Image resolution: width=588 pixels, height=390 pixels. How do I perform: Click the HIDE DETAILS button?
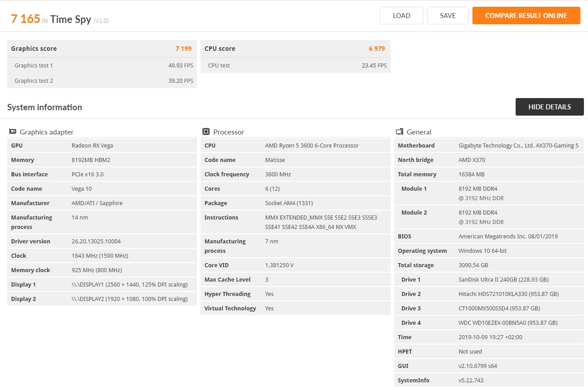550,107
